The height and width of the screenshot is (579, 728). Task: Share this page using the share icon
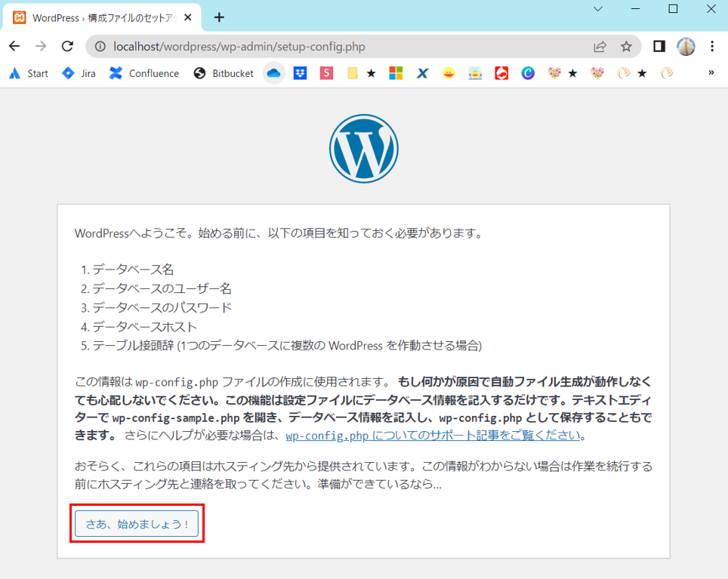pyautogui.click(x=600, y=46)
